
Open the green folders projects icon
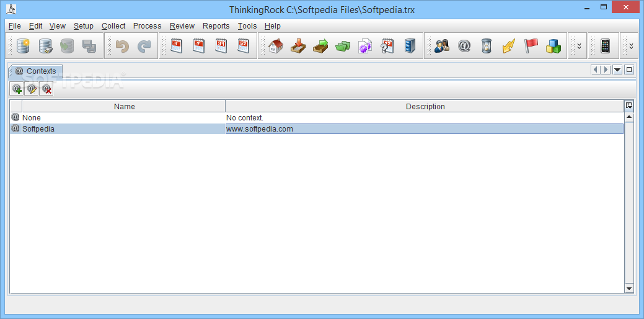pyautogui.click(x=343, y=46)
